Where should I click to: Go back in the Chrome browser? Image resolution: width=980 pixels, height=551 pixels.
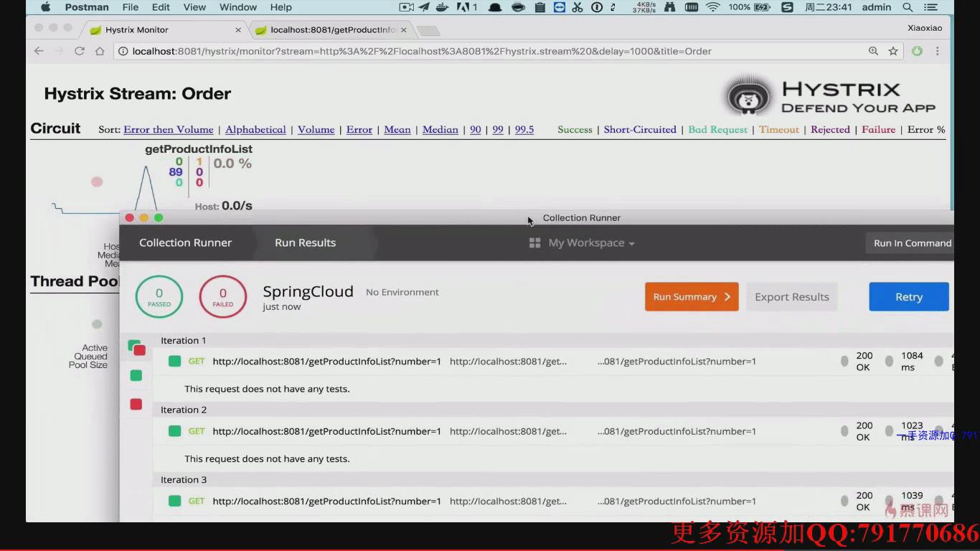click(x=39, y=51)
